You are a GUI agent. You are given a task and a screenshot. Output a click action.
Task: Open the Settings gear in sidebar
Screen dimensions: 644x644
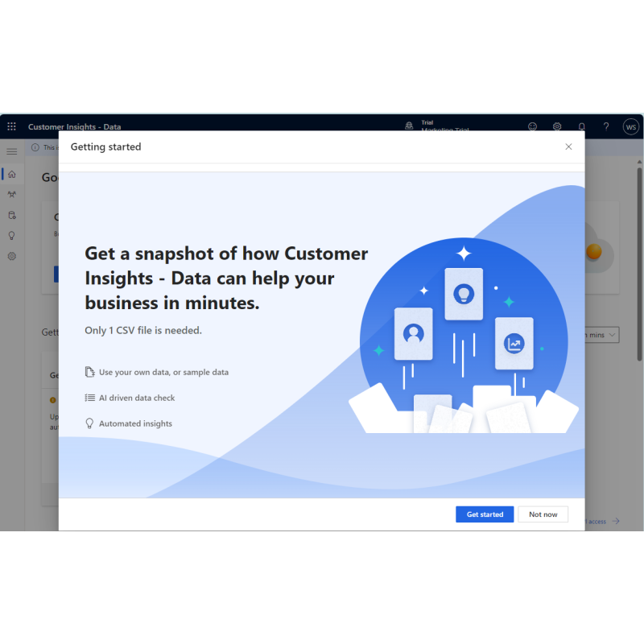click(12, 256)
